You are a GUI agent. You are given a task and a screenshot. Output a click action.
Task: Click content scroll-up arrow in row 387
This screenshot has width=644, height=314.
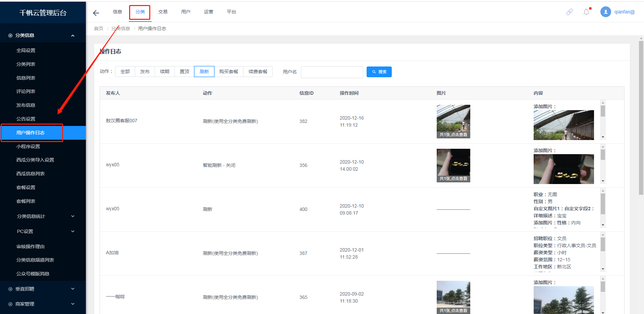[603, 235]
